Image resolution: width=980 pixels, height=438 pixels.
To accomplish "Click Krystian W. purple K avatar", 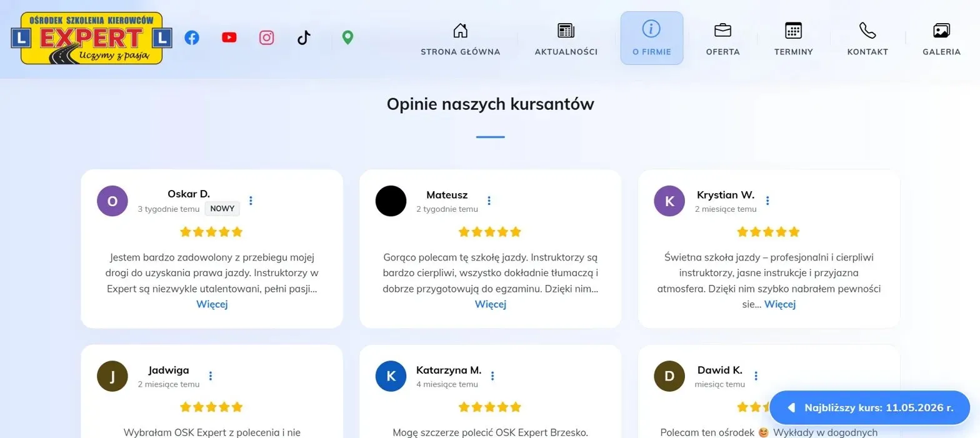I will point(669,201).
